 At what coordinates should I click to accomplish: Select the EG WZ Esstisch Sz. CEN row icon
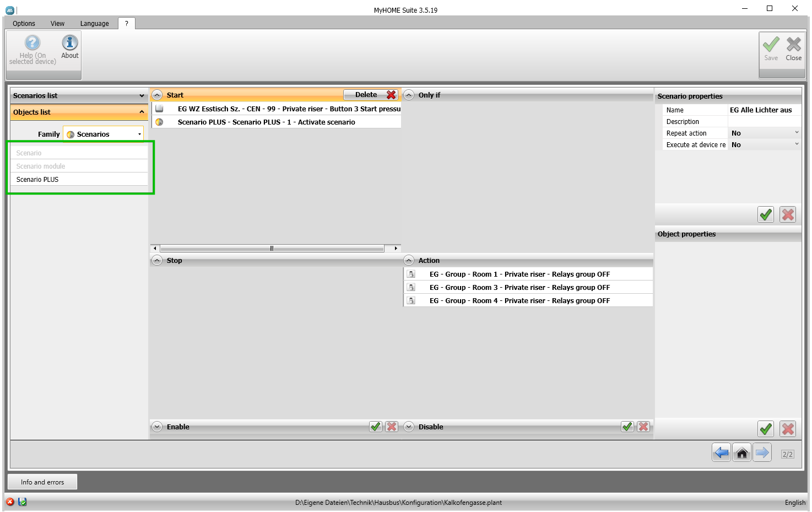click(x=159, y=109)
